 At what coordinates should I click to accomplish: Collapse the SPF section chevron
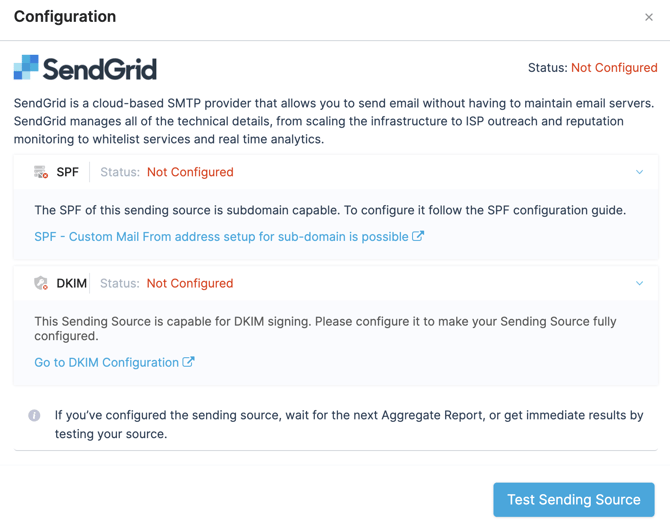point(639,172)
